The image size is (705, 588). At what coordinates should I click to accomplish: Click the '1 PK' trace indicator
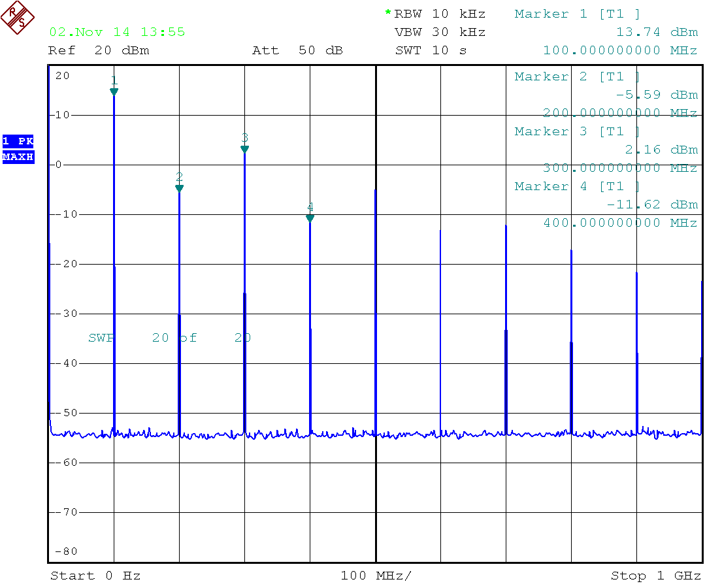tap(18, 141)
